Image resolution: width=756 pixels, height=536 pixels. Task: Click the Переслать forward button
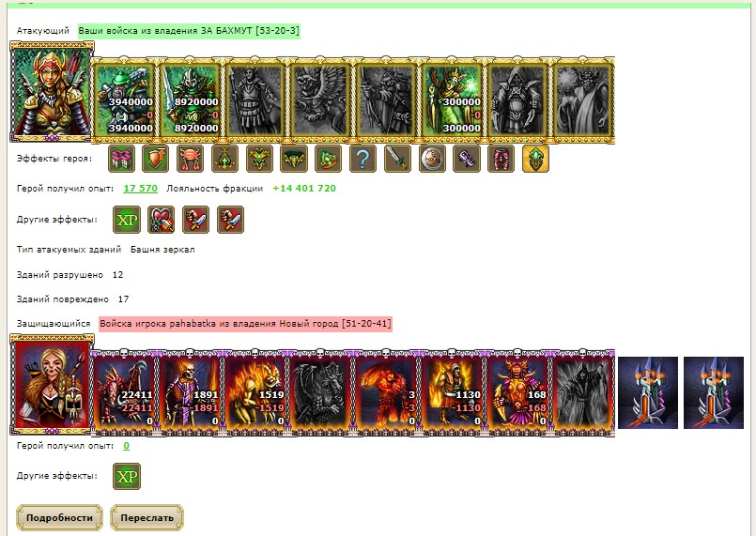(147, 517)
